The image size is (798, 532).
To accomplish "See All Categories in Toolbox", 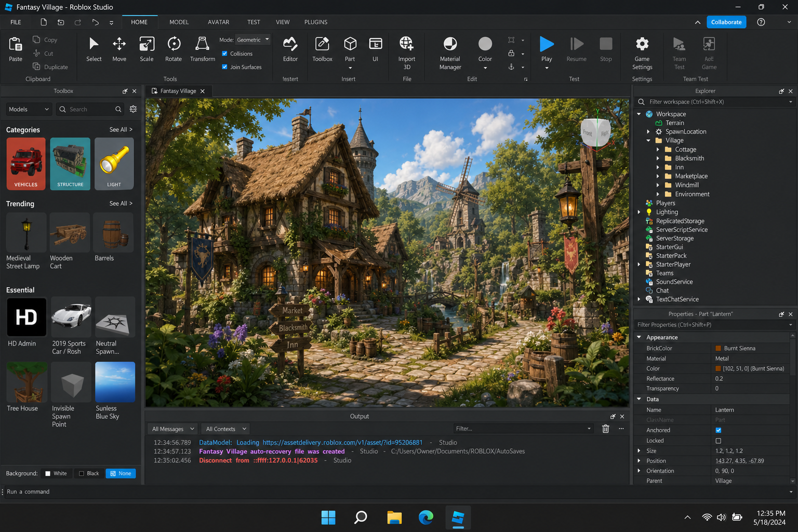I will click(121, 129).
